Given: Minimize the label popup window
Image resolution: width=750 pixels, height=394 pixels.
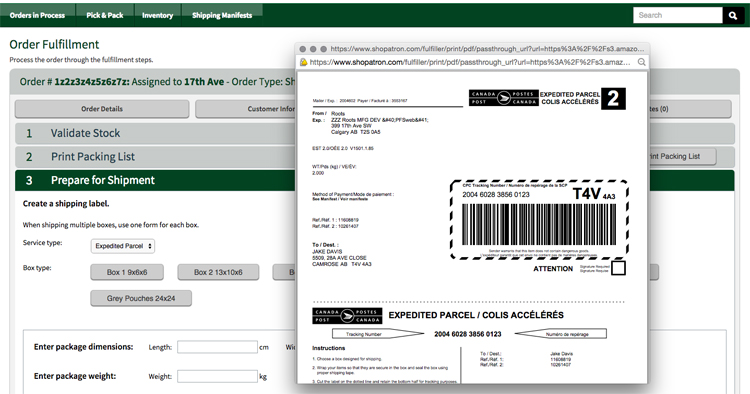Looking at the screenshot, I should [x=313, y=49].
